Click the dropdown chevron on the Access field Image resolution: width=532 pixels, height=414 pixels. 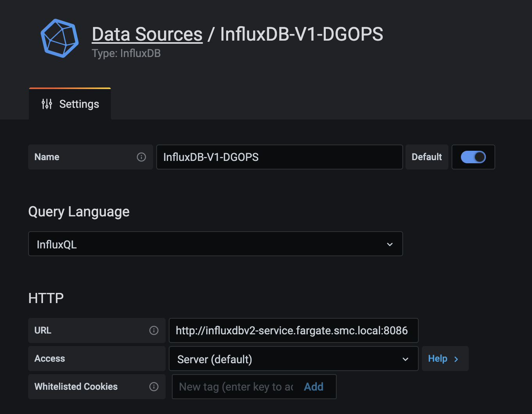[x=405, y=359]
